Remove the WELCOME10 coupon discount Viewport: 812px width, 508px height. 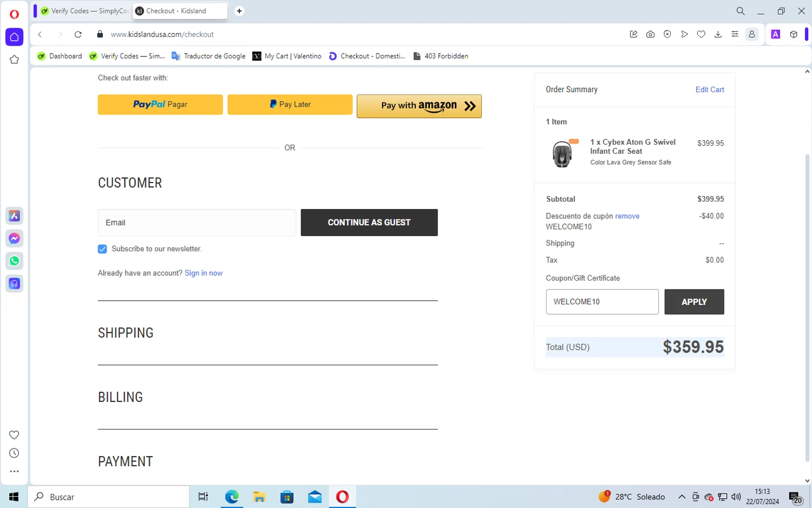pos(627,216)
